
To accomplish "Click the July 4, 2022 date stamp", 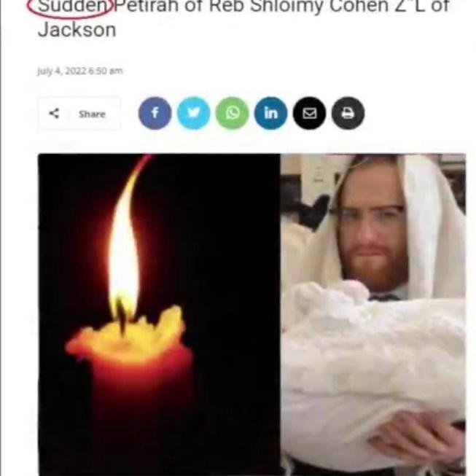I will [x=62, y=71].
